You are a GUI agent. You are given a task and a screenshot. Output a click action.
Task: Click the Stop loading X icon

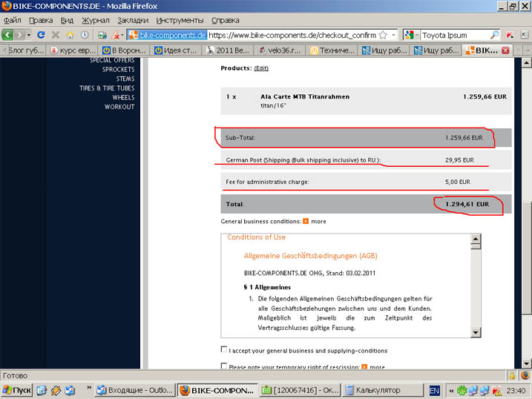tap(56, 35)
